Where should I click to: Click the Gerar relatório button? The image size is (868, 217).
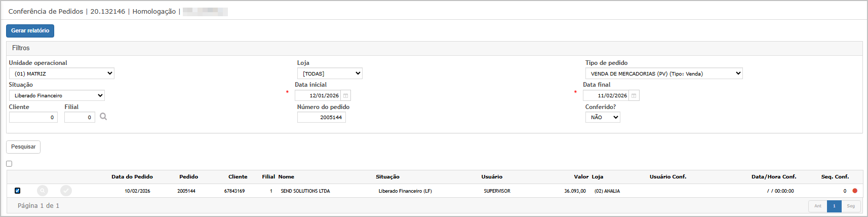(30, 31)
